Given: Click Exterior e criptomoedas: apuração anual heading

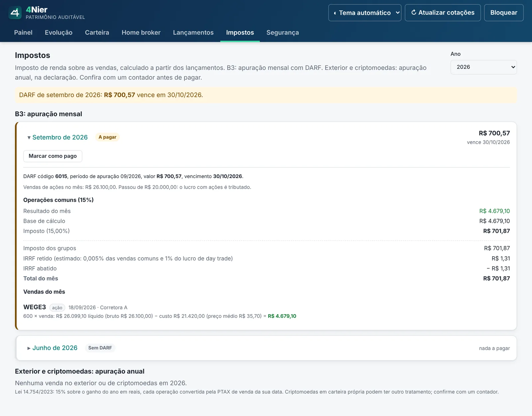Looking at the screenshot, I should [x=80, y=371].
